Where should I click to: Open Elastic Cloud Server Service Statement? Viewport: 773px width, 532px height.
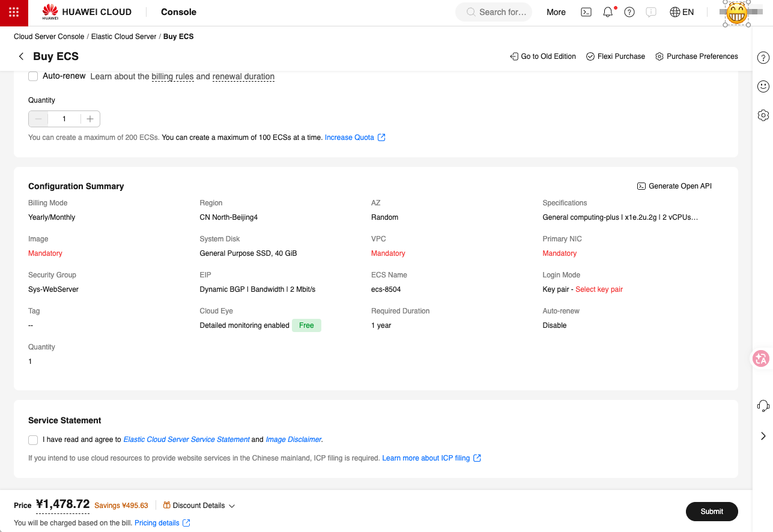187,440
